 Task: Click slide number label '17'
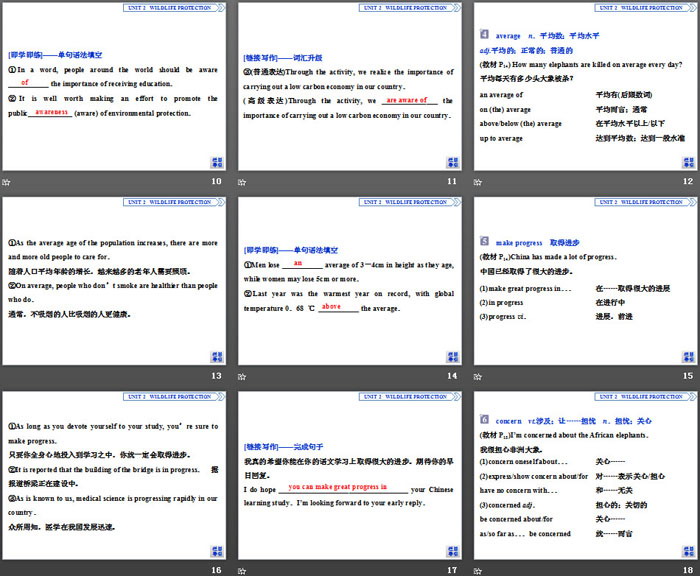[452, 570]
